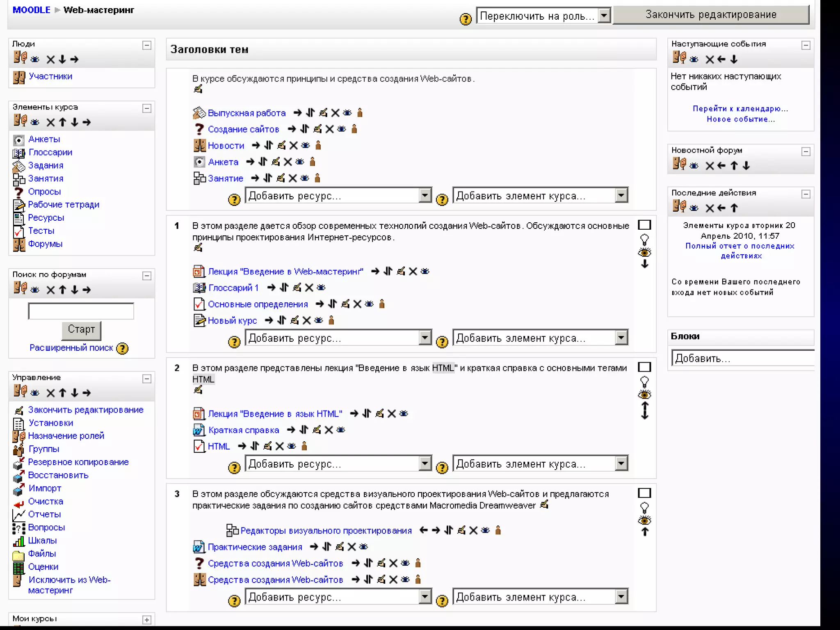This screenshot has width=840, height=630.
Task: Click edit summary icon in section 1
Action: [x=198, y=248]
